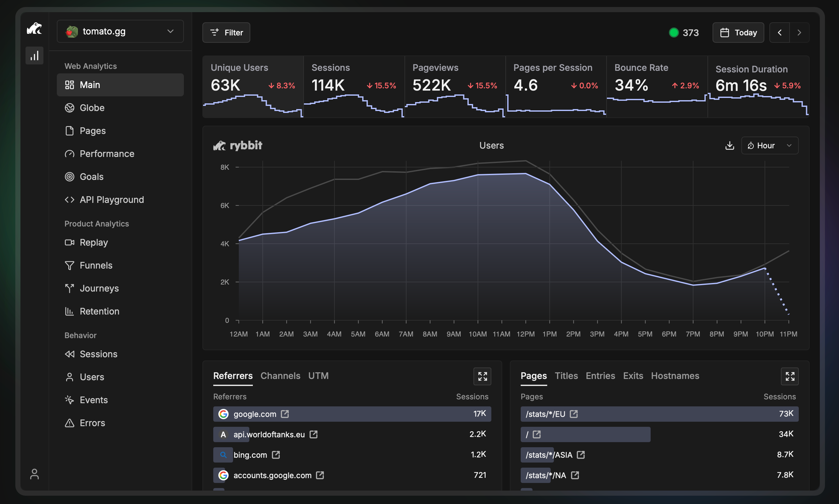Switch to the Channels tab
This screenshot has height=504, width=839.
[x=280, y=376]
